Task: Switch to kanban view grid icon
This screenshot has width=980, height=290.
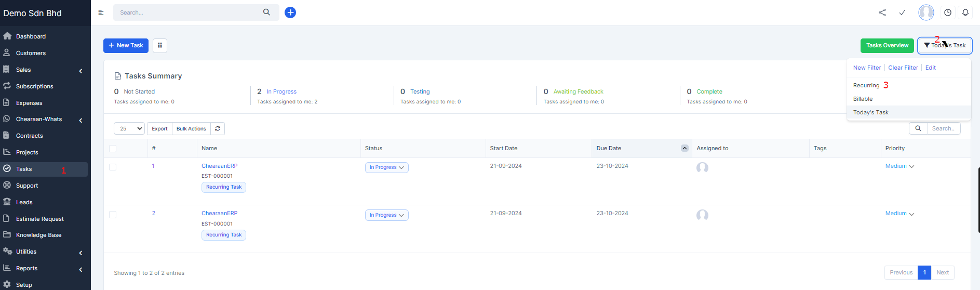Action: [x=160, y=46]
